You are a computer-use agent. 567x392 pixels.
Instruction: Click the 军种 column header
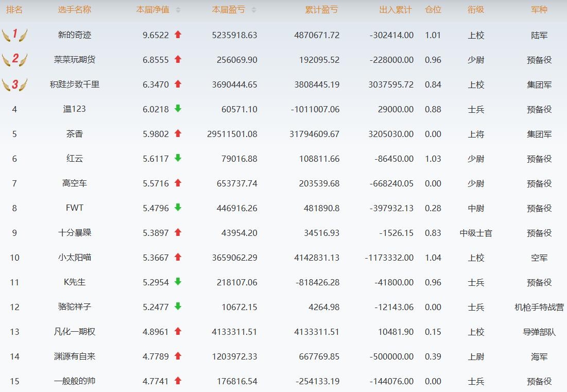click(x=539, y=10)
